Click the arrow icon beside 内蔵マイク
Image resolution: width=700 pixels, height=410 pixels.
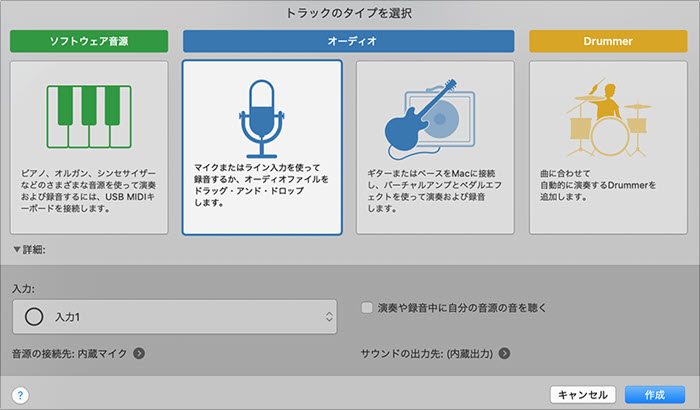[x=139, y=353]
